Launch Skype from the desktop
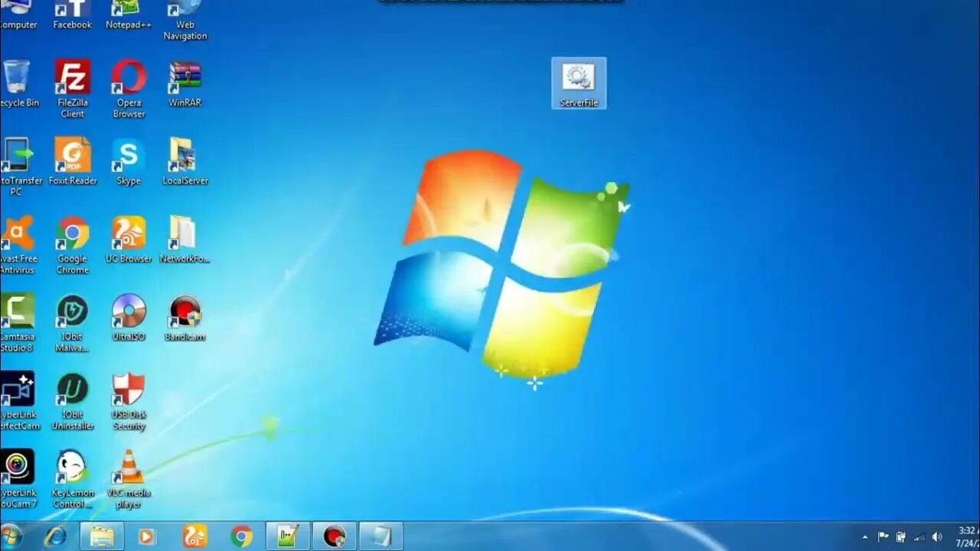Image resolution: width=980 pixels, height=551 pixels. point(129,161)
